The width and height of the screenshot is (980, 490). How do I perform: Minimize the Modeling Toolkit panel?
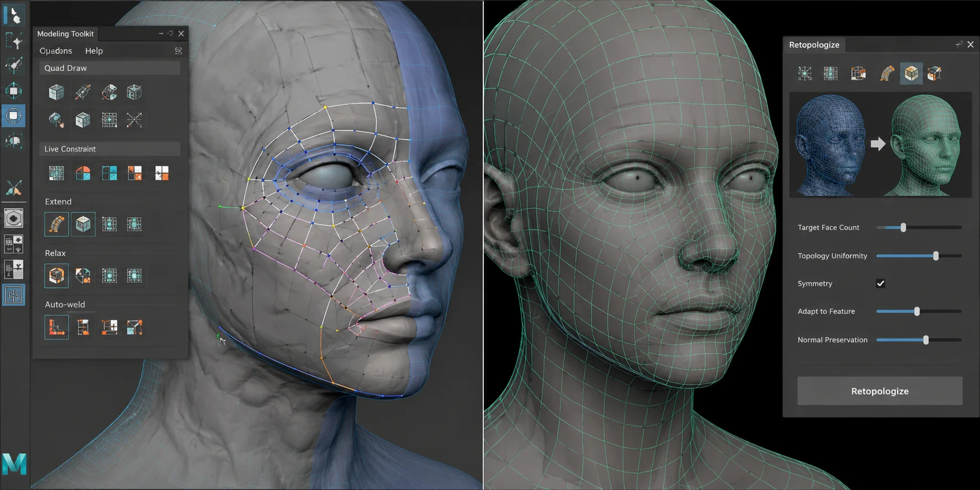(161, 34)
